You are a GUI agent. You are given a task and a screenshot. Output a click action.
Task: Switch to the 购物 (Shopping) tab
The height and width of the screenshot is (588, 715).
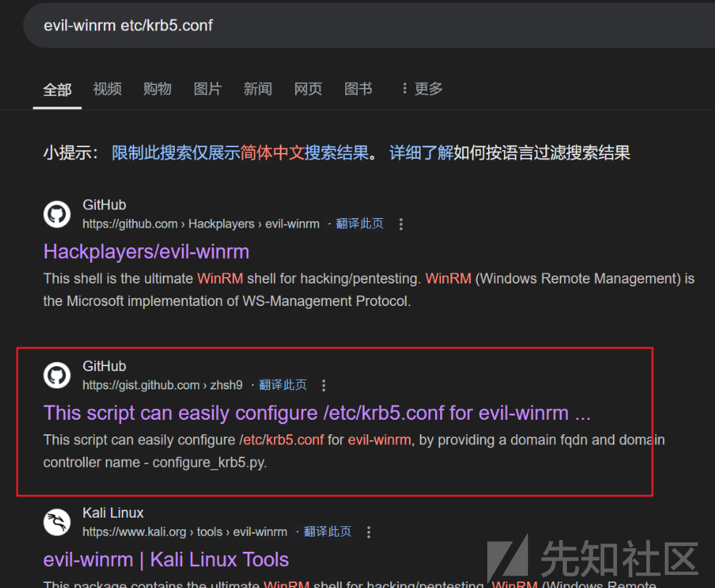(157, 88)
